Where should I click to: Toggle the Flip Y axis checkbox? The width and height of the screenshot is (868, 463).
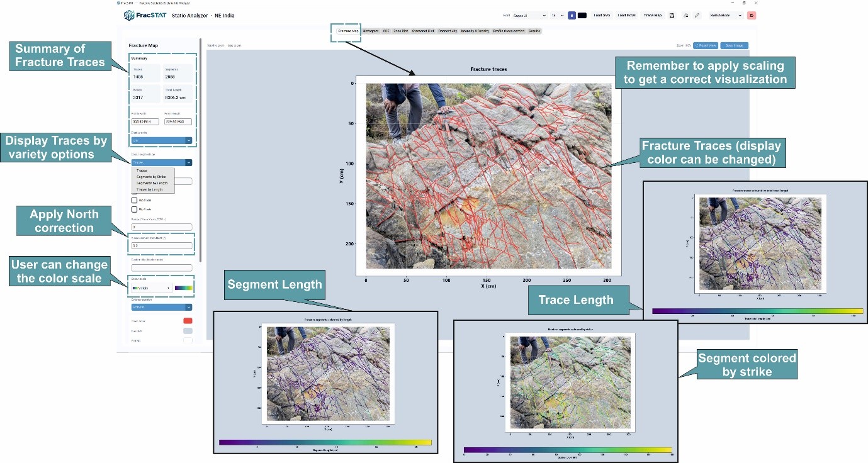(x=134, y=209)
